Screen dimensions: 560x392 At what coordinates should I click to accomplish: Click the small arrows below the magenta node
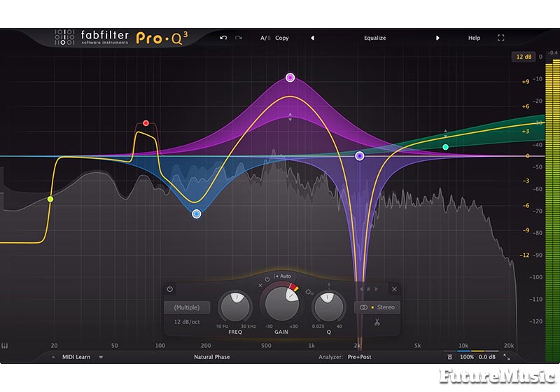coord(290,117)
